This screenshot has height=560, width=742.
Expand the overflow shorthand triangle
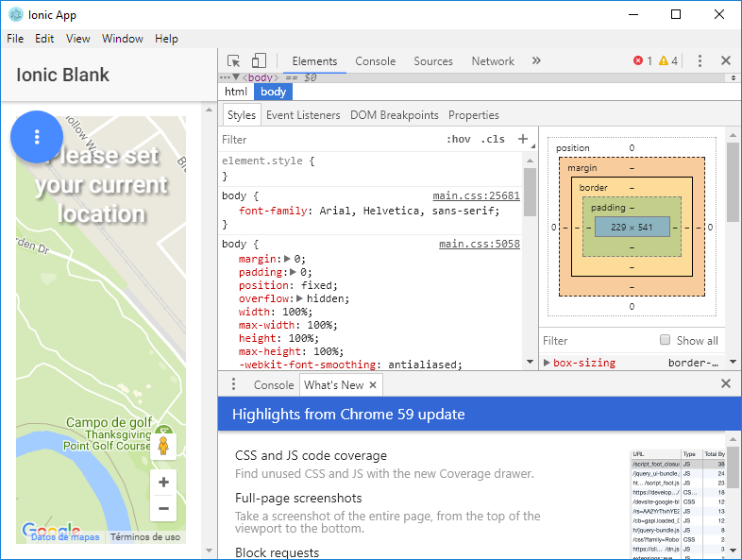pos(299,298)
